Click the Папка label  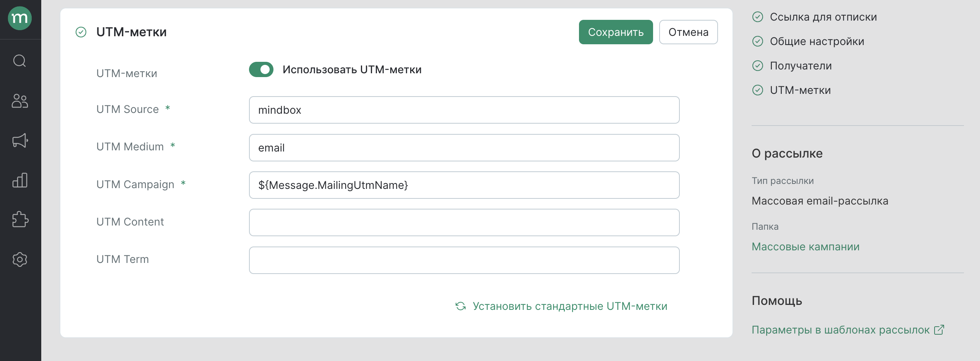765,227
